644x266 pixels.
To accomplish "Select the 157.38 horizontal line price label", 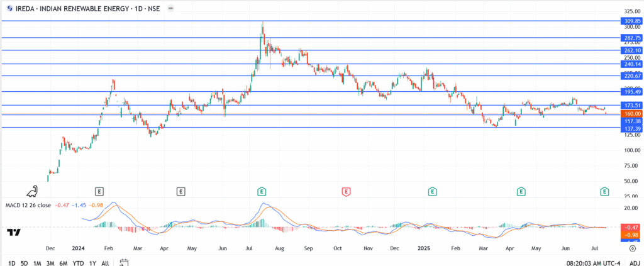I will [631, 121].
